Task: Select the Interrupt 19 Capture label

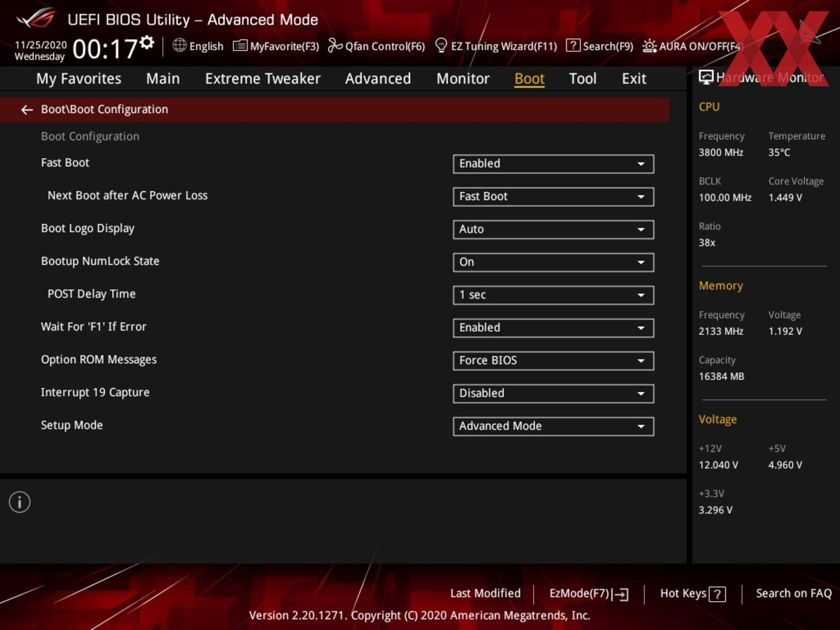Action: coord(95,392)
